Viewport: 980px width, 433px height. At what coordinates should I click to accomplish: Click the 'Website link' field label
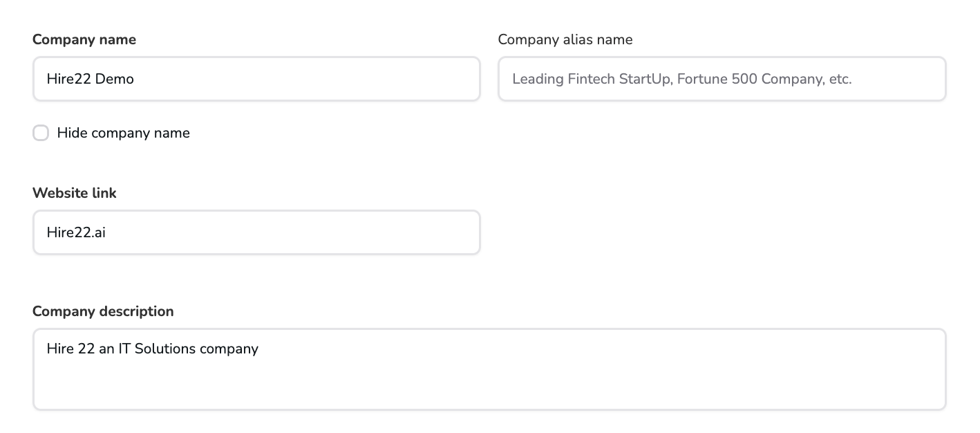75,193
